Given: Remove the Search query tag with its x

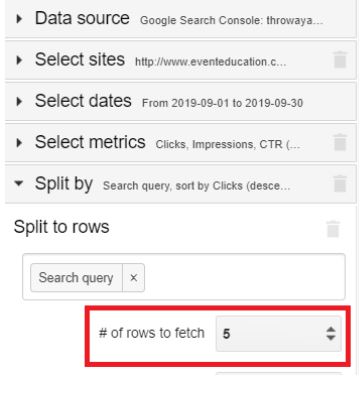Looking at the screenshot, I should coord(134,278).
